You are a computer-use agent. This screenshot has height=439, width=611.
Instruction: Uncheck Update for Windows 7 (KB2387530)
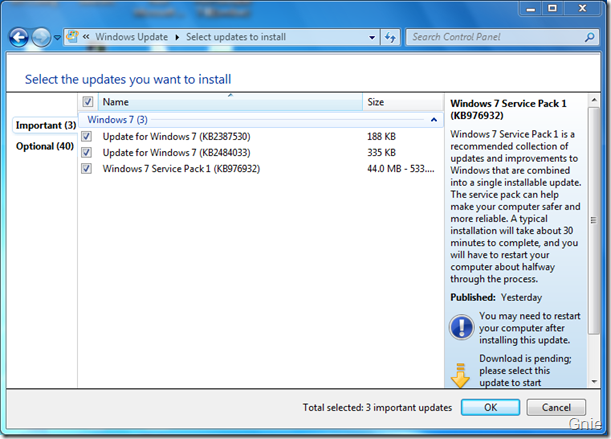[87, 137]
